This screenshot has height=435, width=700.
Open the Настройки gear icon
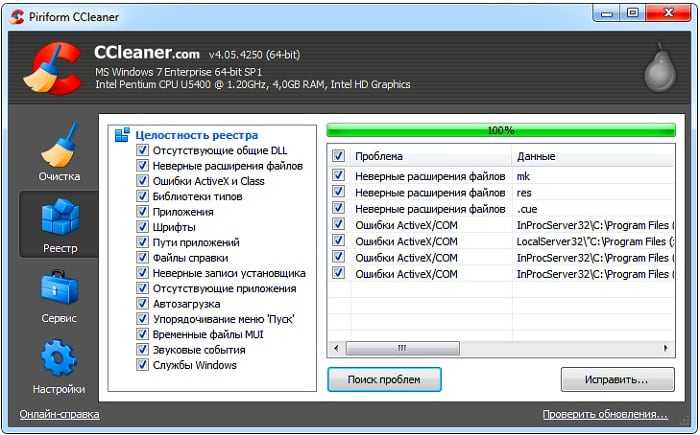tap(59, 357)
